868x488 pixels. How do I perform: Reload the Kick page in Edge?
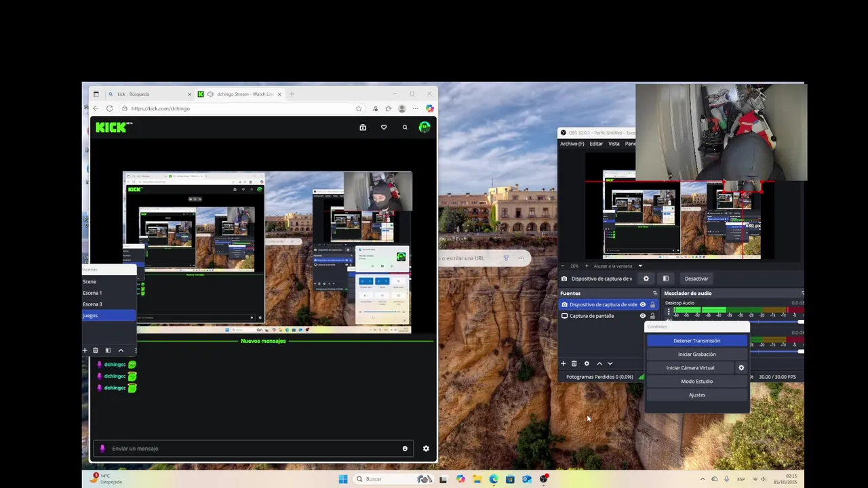[x=109, y=108]
